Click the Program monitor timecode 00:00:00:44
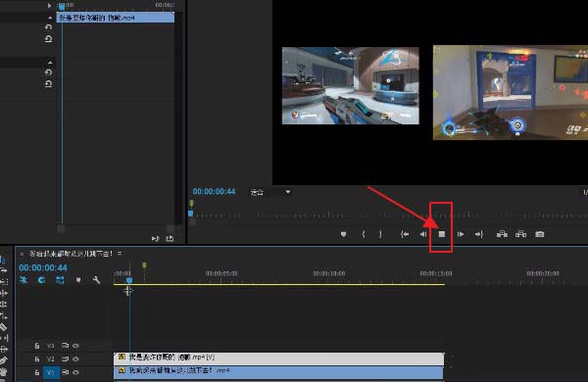 214,192
